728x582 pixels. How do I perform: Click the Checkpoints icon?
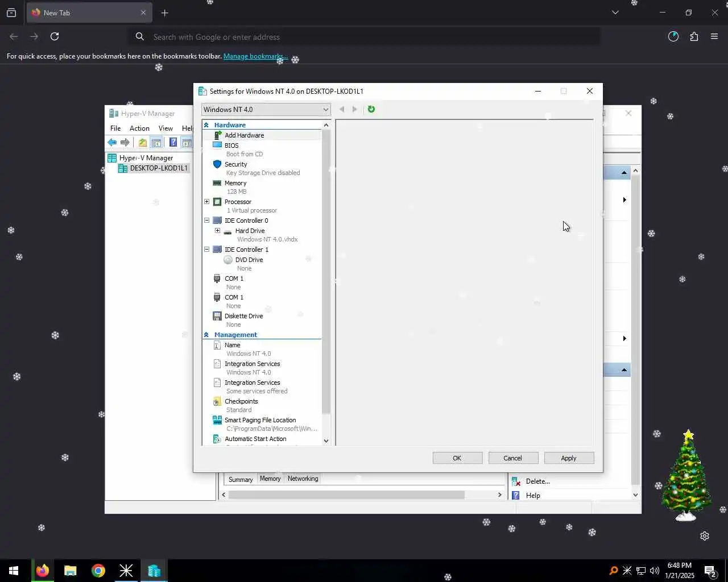tap(217, 401)
